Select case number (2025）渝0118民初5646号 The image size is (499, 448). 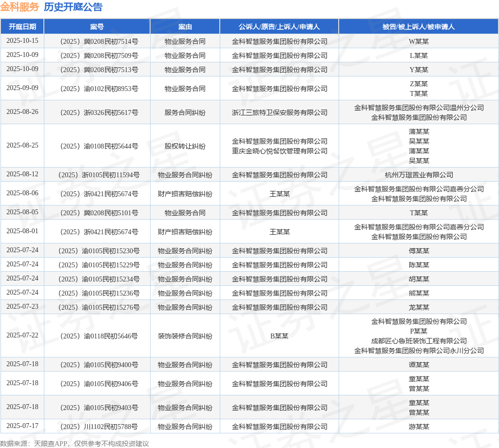(99, 336)
